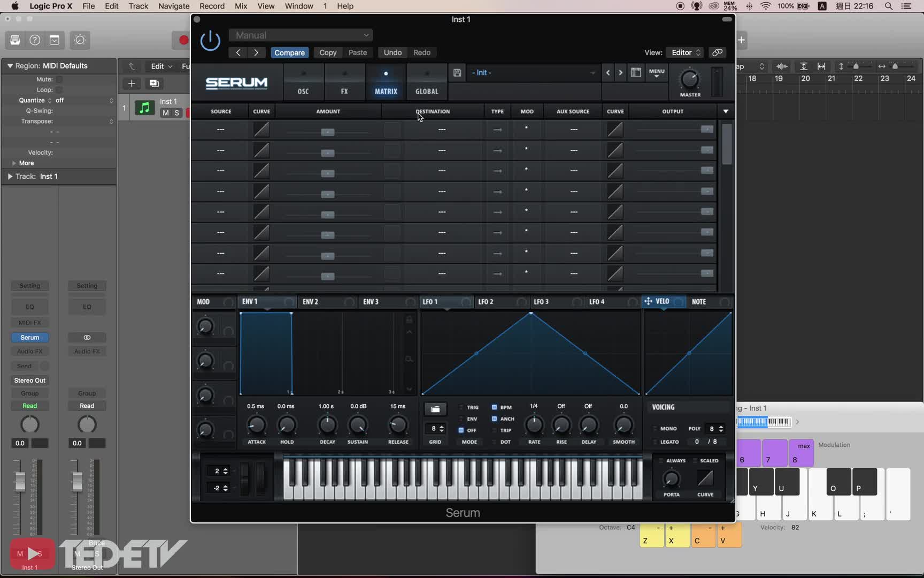Viewport: 924px width, 578px height.
Task: Click the LFO folder icon above GRID
Action: pos(435,409)
